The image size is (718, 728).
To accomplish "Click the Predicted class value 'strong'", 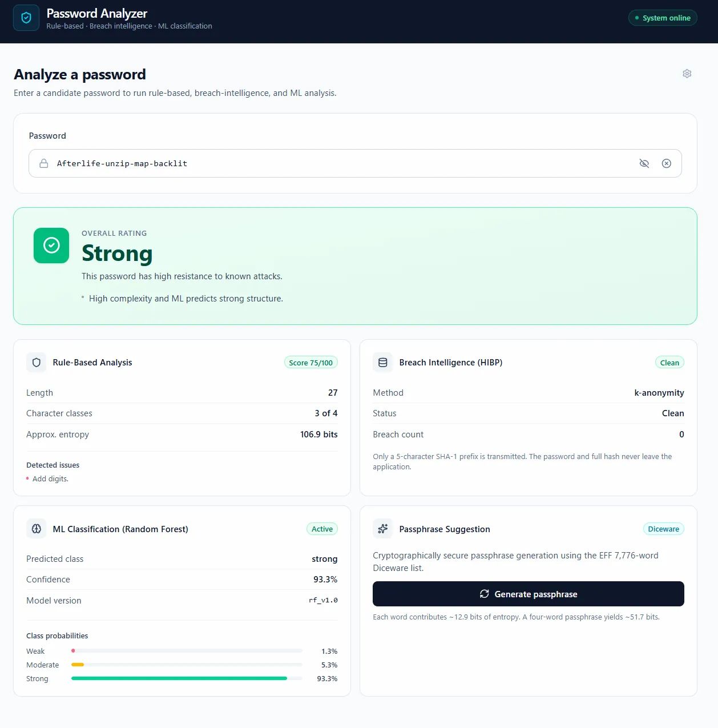I will 325,559.
